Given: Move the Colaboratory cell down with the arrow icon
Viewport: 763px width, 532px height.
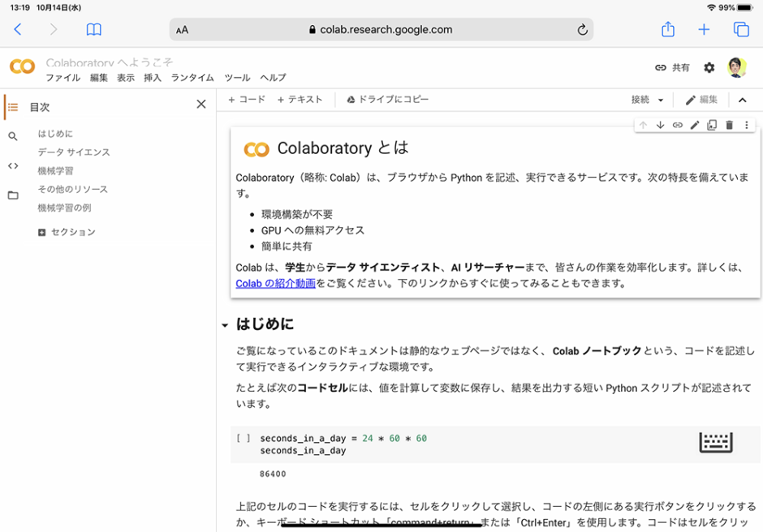Looking at the screenshot, I should click(659, 125).
